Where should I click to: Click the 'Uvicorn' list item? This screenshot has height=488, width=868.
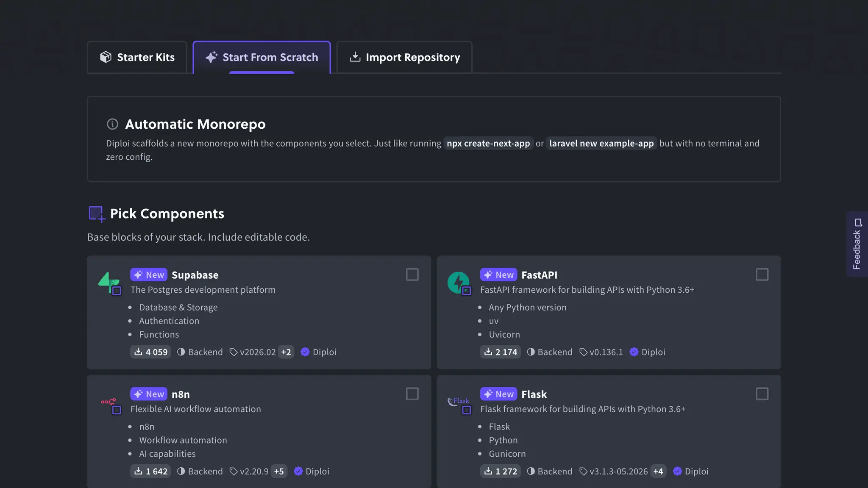pos(504,335)
